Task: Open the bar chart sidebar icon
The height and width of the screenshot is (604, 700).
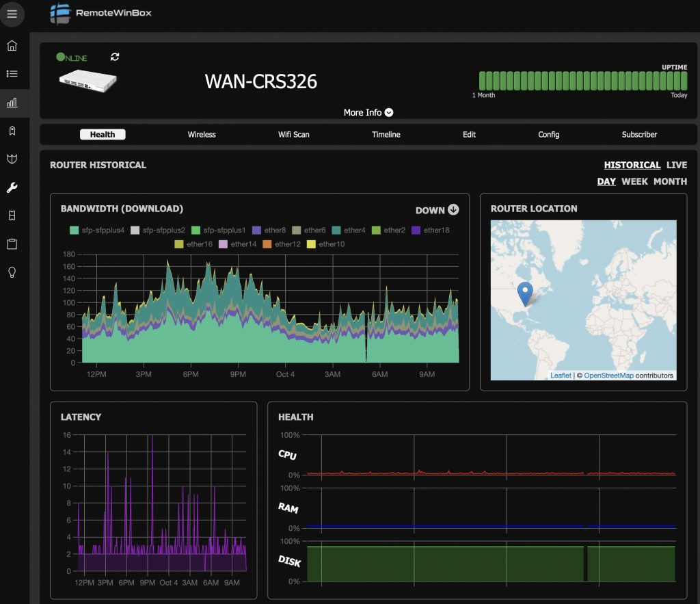Action: point(12,103)
